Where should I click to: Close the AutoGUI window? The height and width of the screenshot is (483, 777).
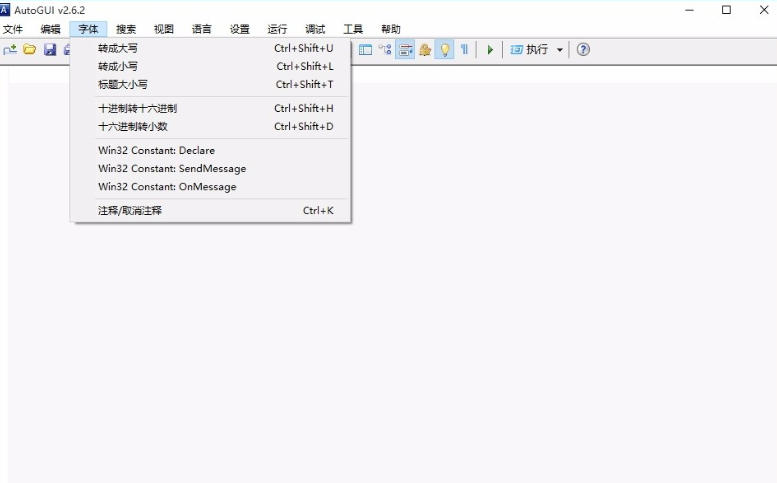point(764,10)
